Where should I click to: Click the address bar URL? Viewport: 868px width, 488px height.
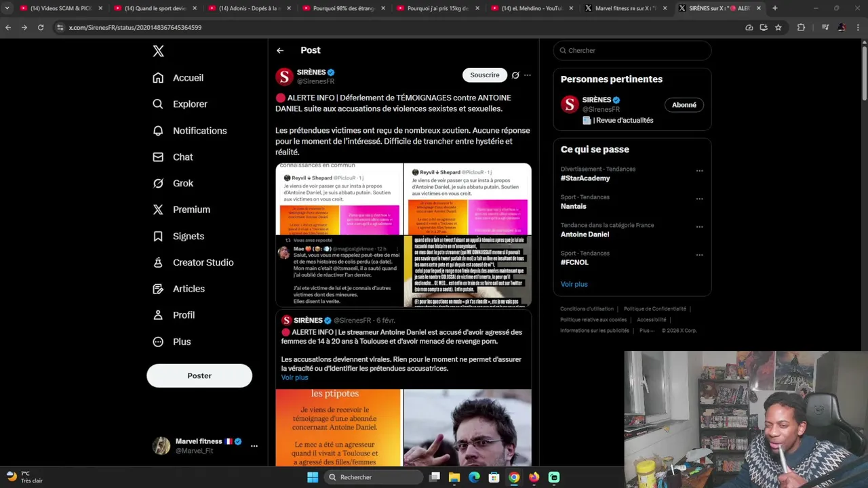(x=135, y=27)
